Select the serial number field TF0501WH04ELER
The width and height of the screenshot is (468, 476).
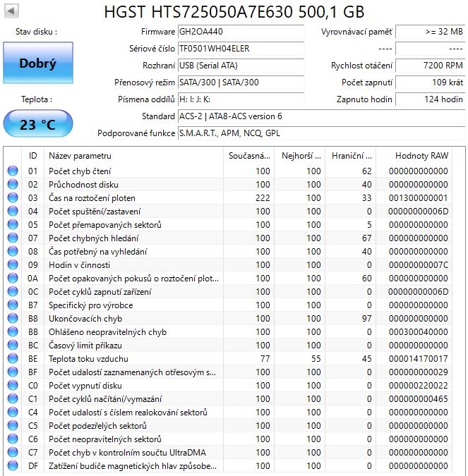(241, 49)
